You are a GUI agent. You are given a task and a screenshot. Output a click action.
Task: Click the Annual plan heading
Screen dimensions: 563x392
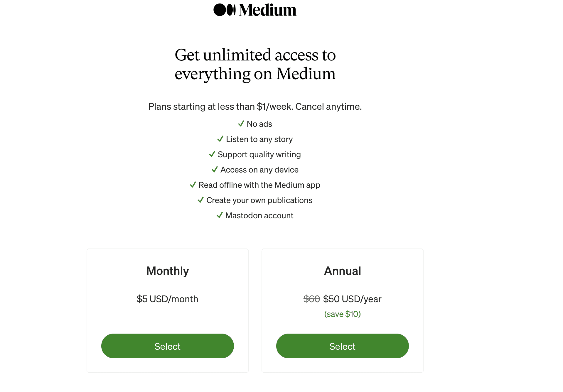tap(342, 271)
